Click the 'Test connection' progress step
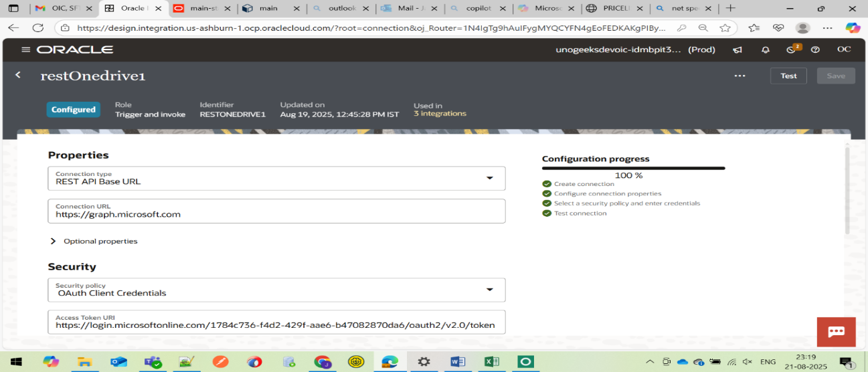 pos(580,213)
